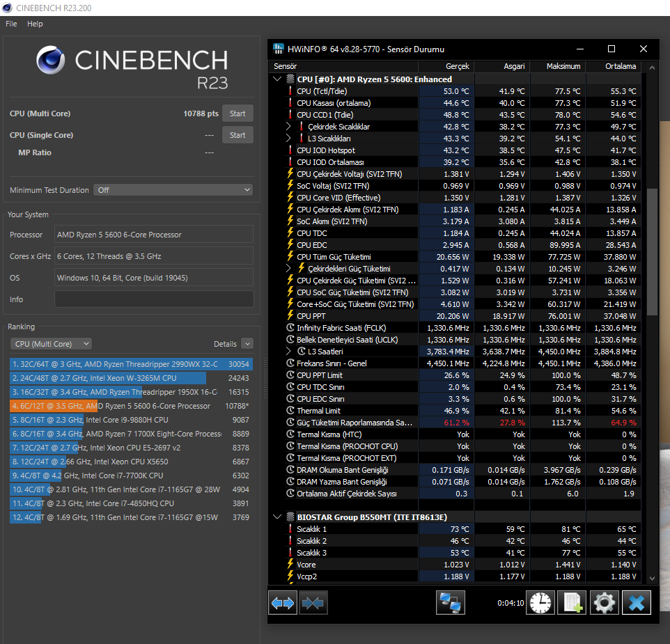Image resolution: width=670 pixels, height=644 pixels.
Task: Click the Processor field showing AMD Ryzen 5 5600
Action: (x=154, y=235)
